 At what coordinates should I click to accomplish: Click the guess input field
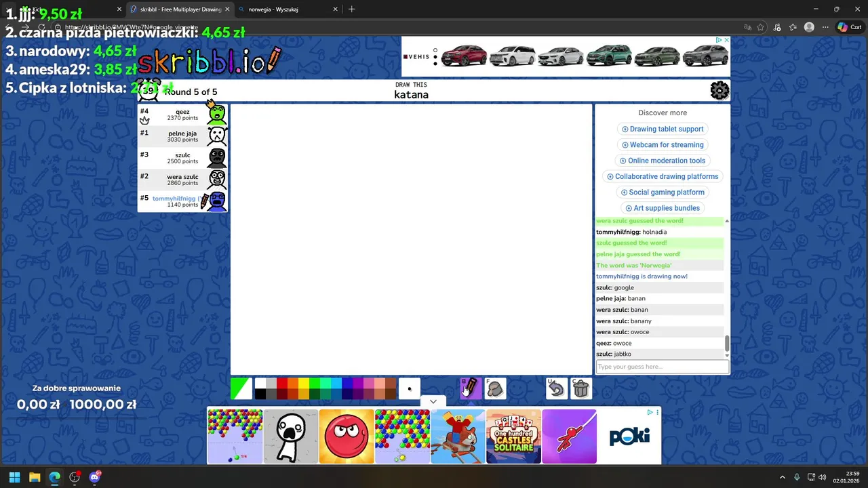662,367
